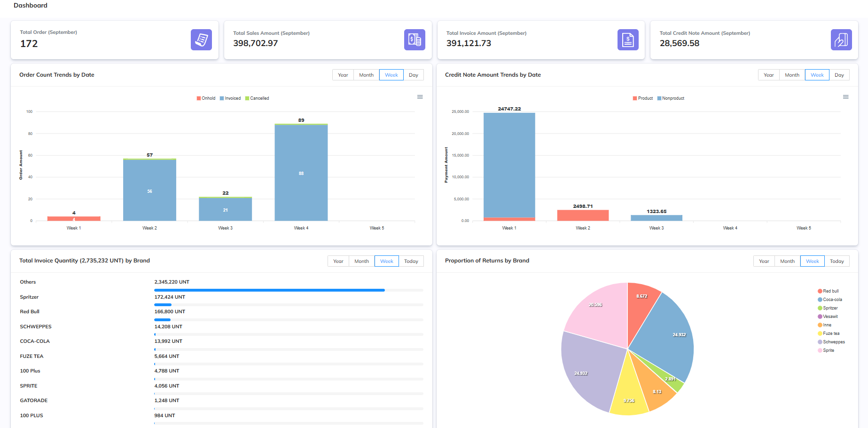Image resolution: width=868 pixels, height=428 pixels.
Task: Click the invoice amount 391,121.73
Action: click(469, 43)
